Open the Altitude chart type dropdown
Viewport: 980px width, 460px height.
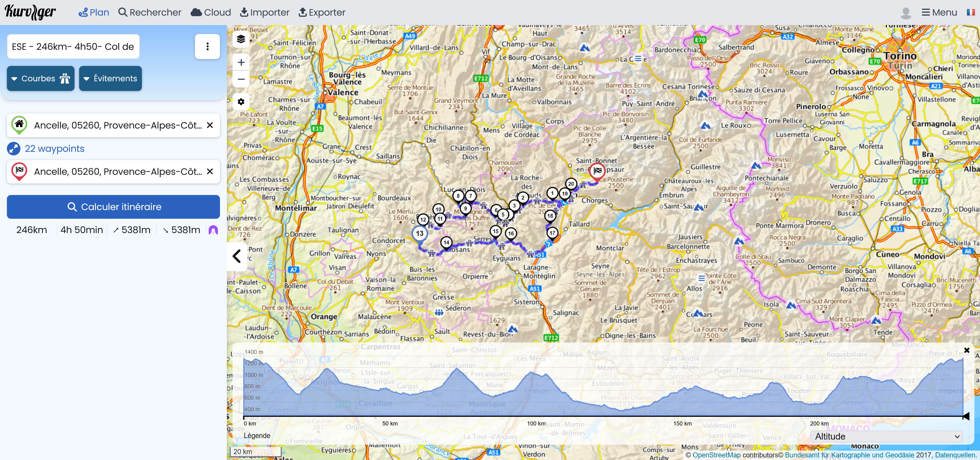[886, 436]
